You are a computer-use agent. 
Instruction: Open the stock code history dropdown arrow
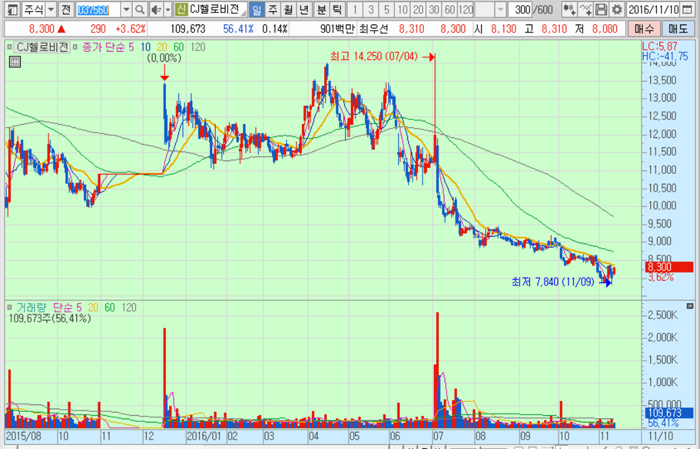pyautogui.click(x=125, y=9)
